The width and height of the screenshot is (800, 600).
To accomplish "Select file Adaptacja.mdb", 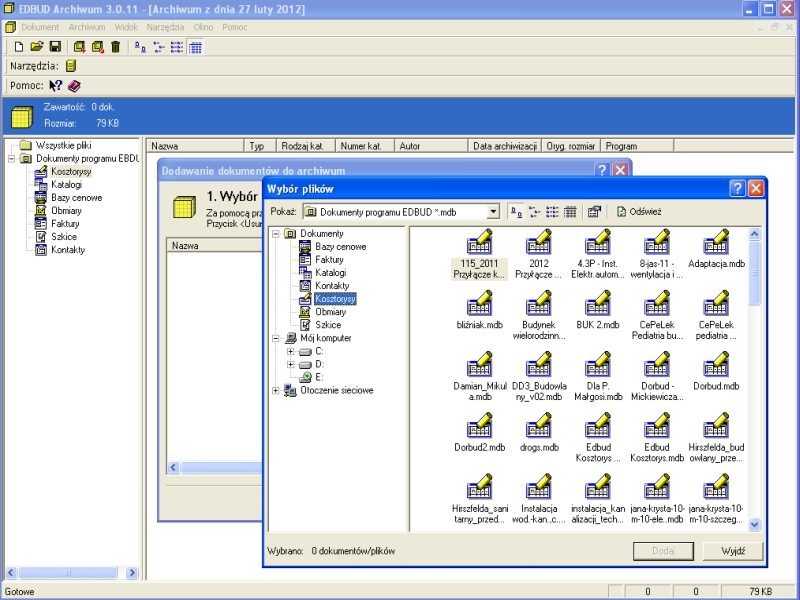I will 716,249.
